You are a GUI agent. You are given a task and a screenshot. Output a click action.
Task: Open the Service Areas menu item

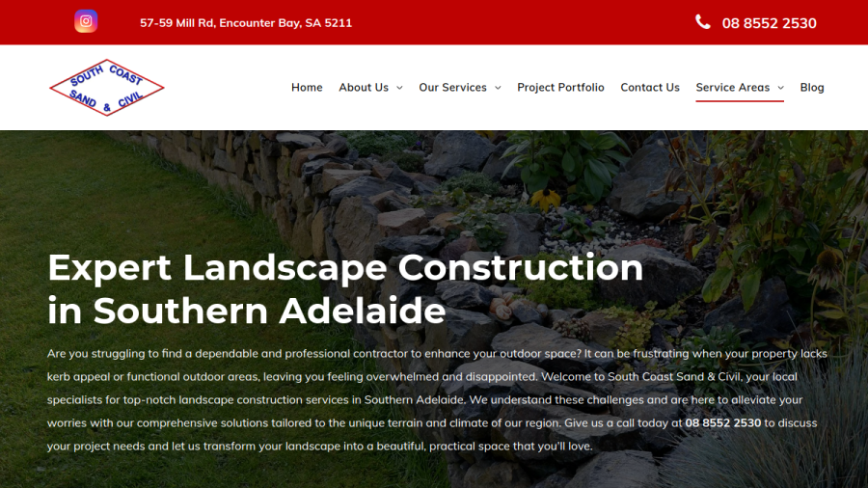click(x=732, y=88)
